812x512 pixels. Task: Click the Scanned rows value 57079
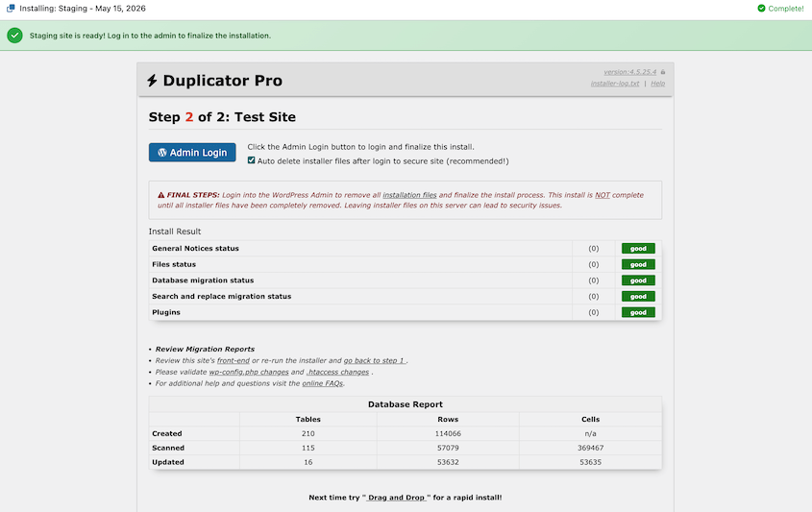point(448,448)
